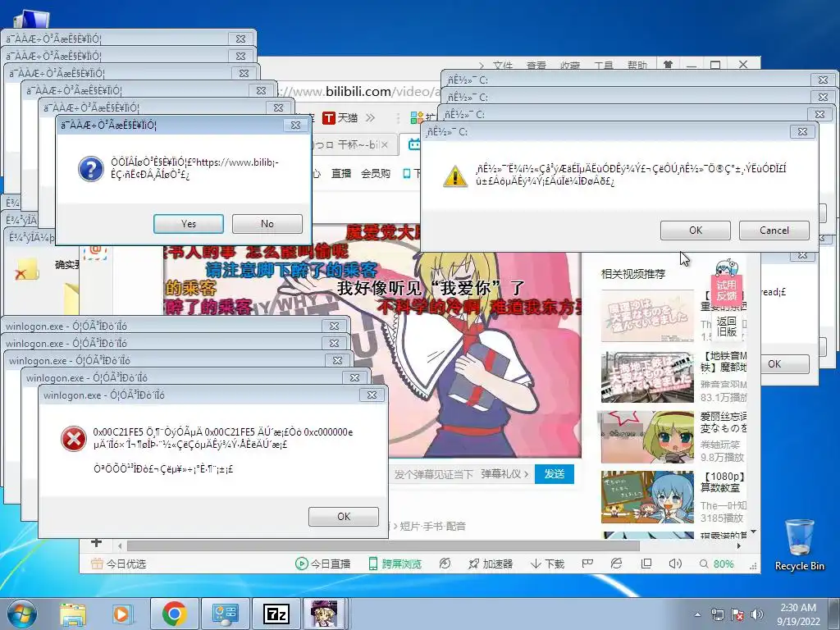Open 今日直播 play icon in status bar
The width and height of the screenshot is (840, 630).
click(302, 564)
